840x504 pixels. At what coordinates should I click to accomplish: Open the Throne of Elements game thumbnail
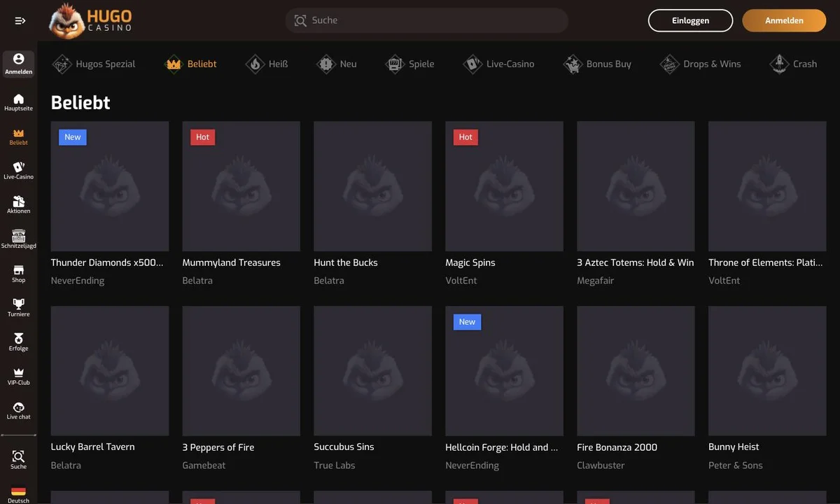tap(767, 186)
